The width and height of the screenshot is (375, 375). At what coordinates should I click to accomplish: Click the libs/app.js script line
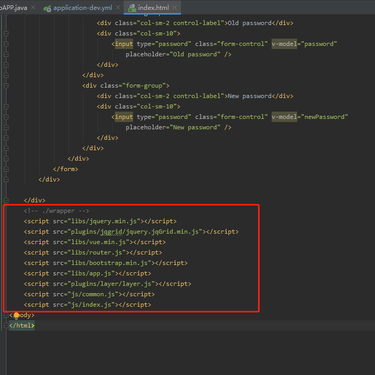[x=87, y=273]
